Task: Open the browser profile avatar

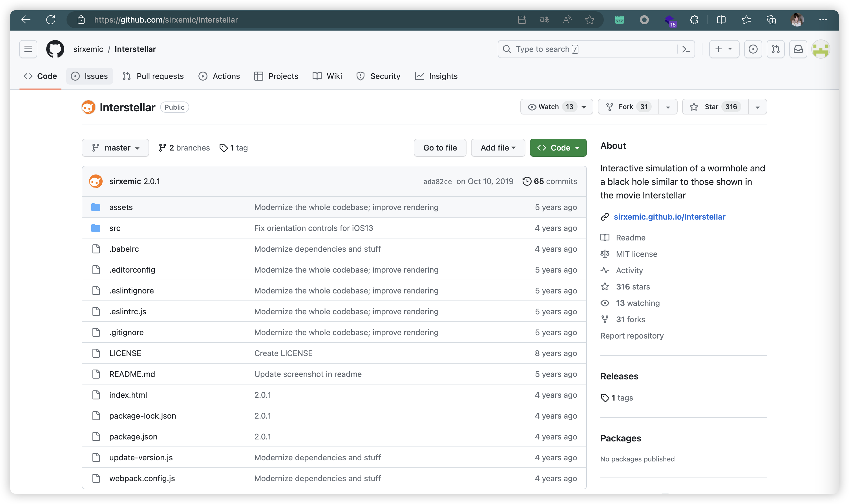Action: point(797,20)
